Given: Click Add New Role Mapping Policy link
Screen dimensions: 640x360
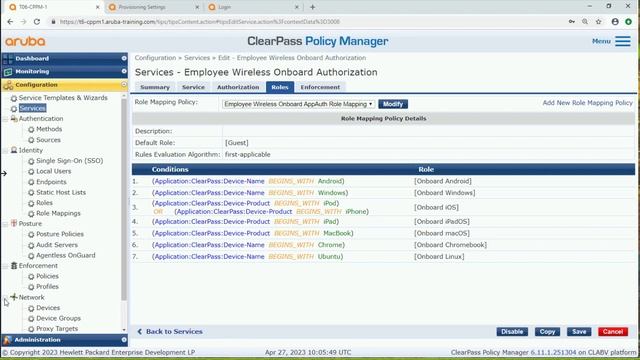Looking at the screenshot, I should point(587,103).
